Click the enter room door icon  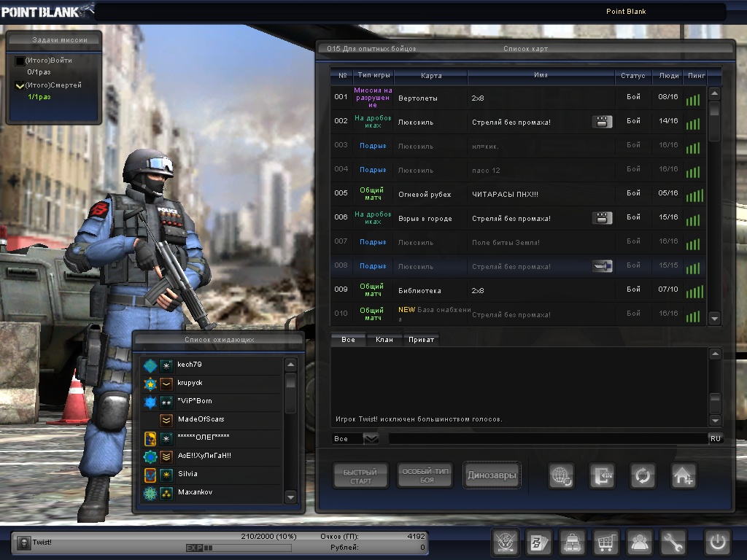tap(602, 475)
